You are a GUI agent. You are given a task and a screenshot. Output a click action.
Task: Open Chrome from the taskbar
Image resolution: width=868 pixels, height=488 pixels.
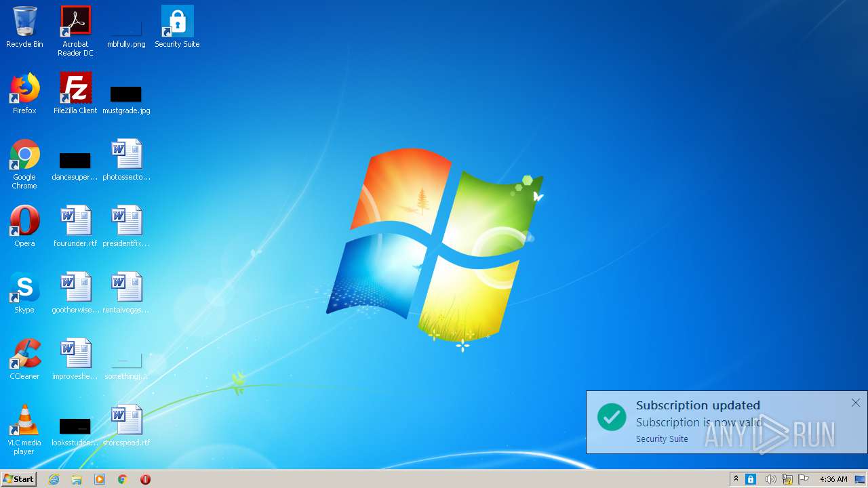tap(123, 479)
